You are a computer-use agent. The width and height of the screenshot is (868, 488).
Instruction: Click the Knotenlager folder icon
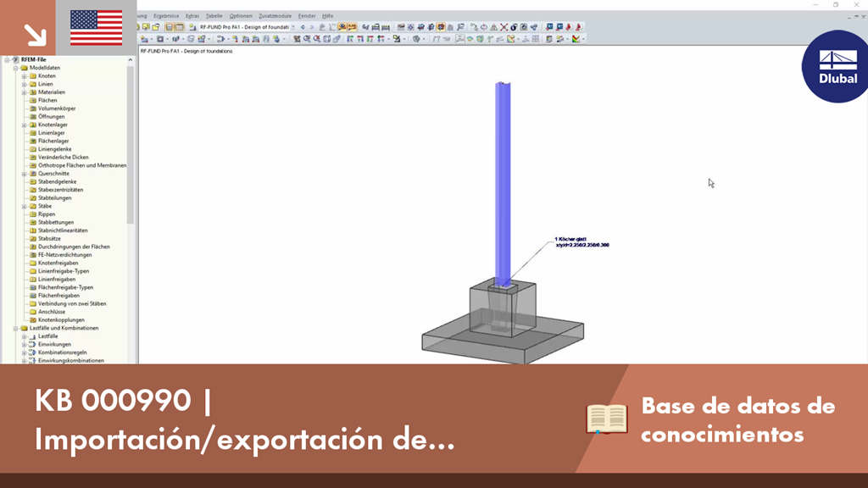click(33, 125)
